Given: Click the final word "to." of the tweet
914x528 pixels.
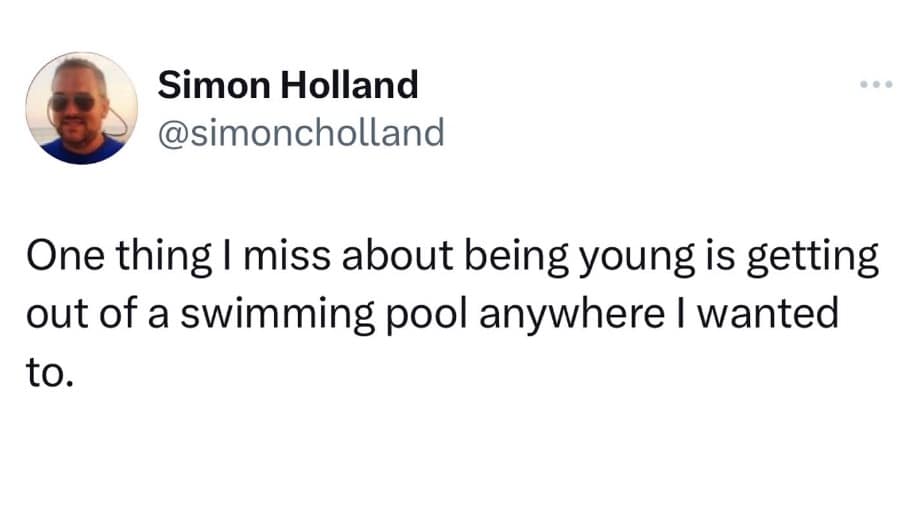Looking at the screenshot, I should (49, 372).
